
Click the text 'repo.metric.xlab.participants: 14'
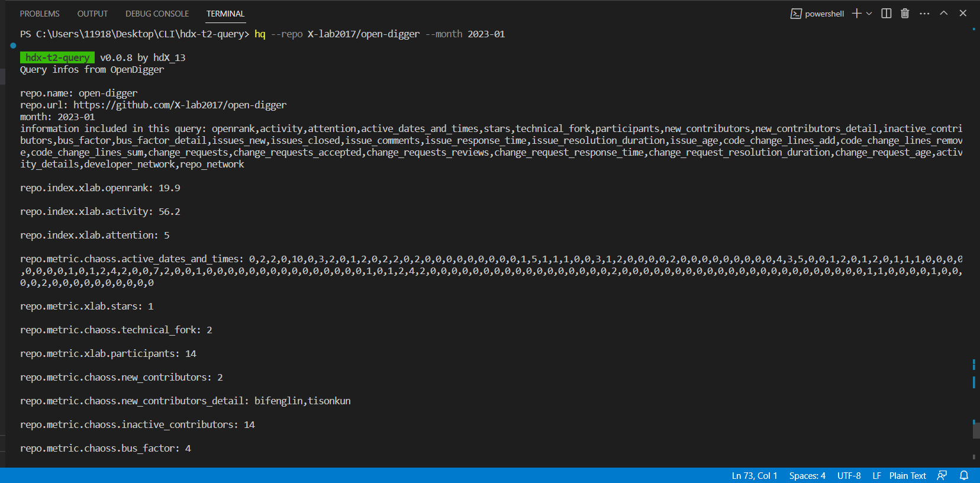[x=108, y=353]
